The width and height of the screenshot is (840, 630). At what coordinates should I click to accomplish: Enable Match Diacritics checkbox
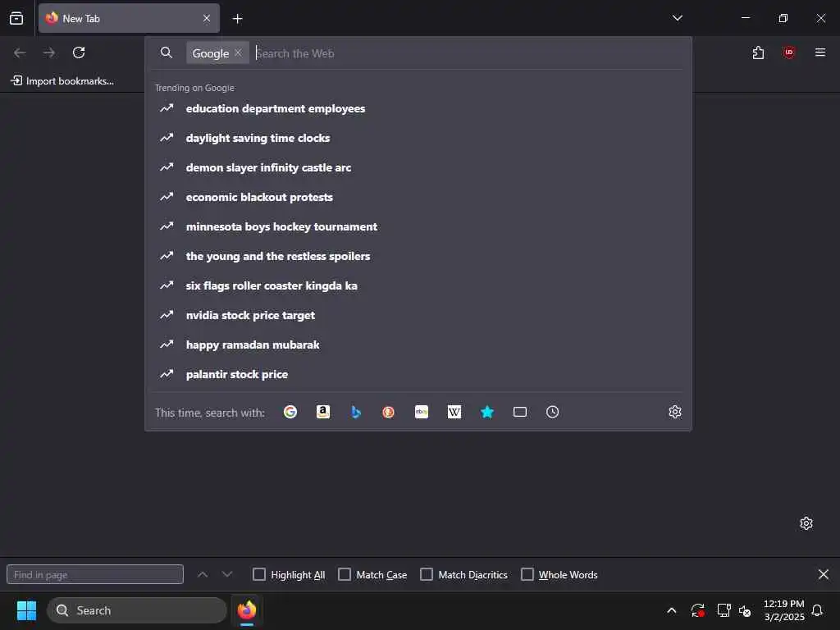click(x=427, y=574)
